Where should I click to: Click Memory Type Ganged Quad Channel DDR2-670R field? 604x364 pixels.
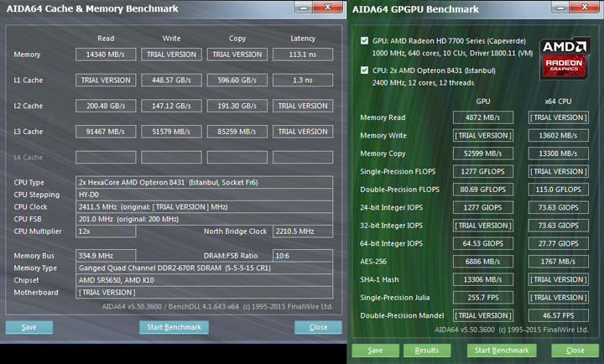coord(204,268)
